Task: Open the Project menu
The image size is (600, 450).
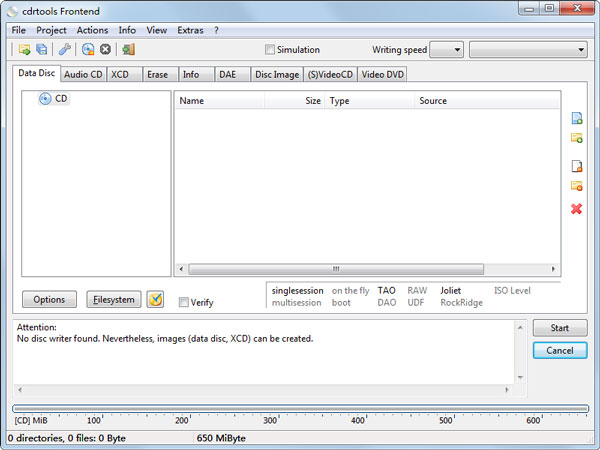Action: click(x=51, y=30)
